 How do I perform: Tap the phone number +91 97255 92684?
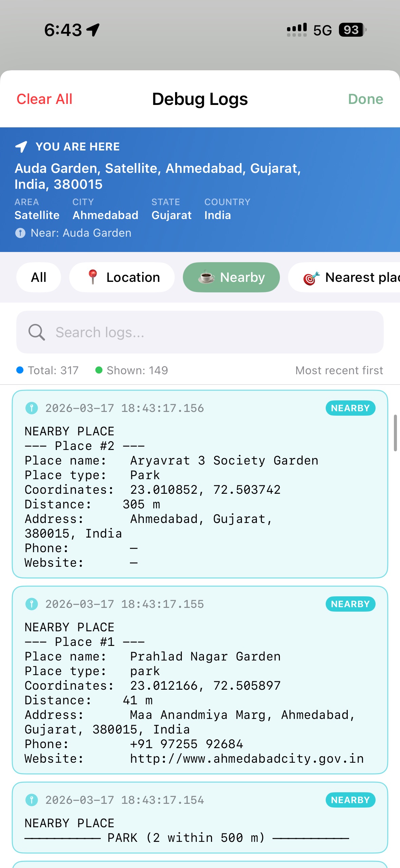point(187,744)
